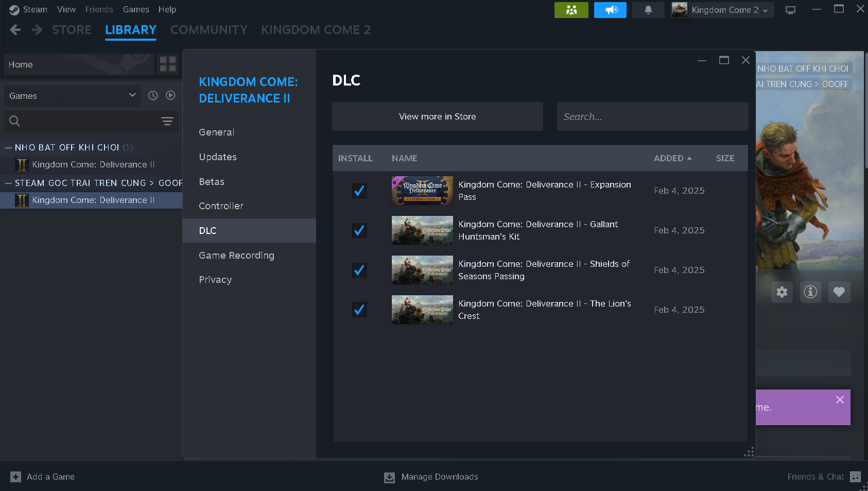Open the library advanced filter icon
The width and height of the screenshot is (868, 491).
(167, 121)
